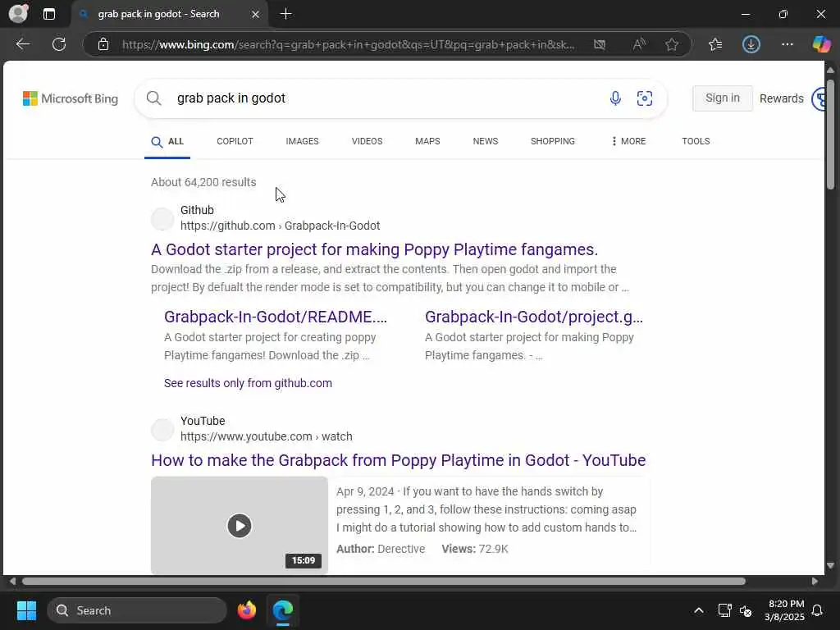Screen dimensions: 840x630
Task: Close the grab pack in godot tab
Action: pos(256,15)
